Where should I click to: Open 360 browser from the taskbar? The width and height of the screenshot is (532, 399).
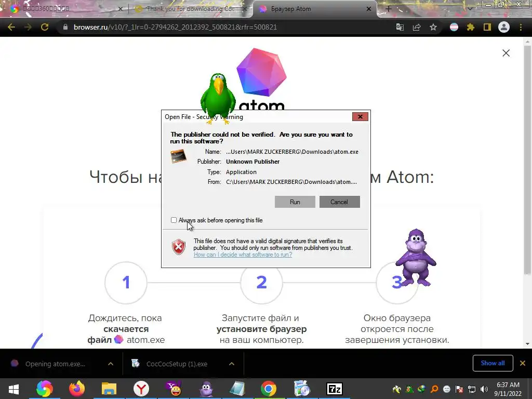pyautogui.click(x=45, y=389)
